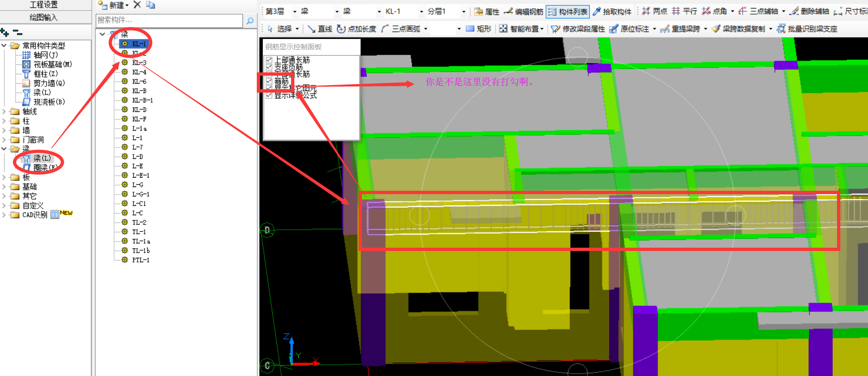868x376 pixels.
Task: Click the copy component icon
Action: point(150,5)
